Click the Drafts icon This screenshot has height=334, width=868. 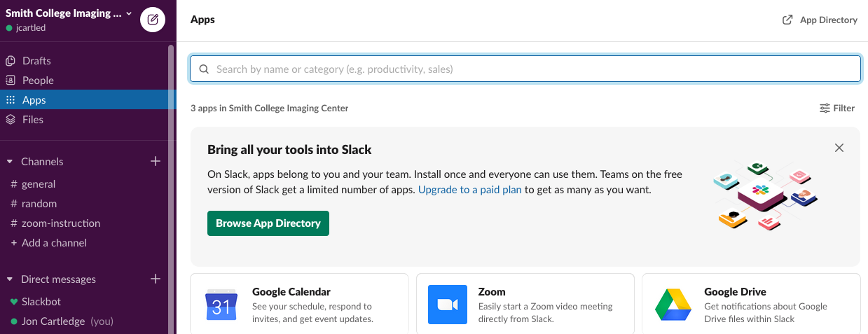tap(11, 61)
